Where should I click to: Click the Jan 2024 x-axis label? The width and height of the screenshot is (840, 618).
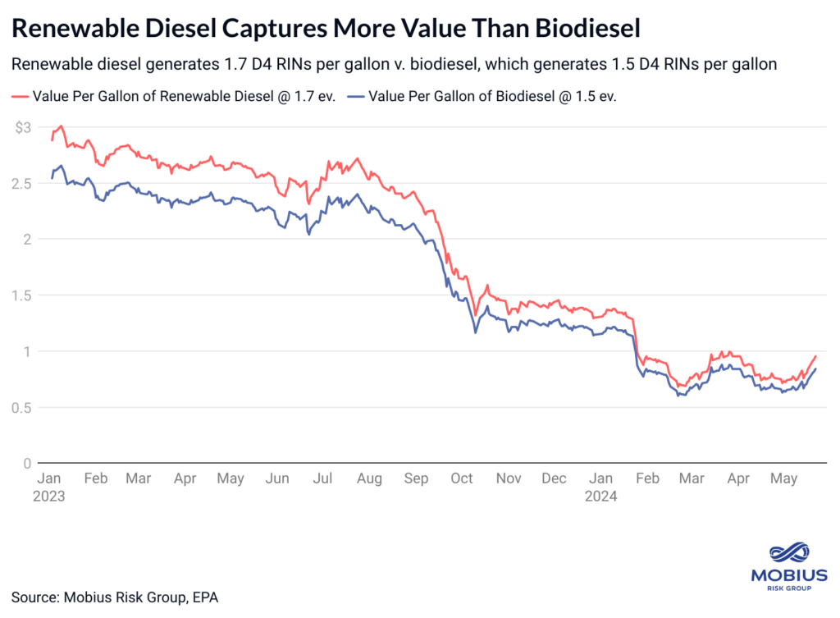605,487
